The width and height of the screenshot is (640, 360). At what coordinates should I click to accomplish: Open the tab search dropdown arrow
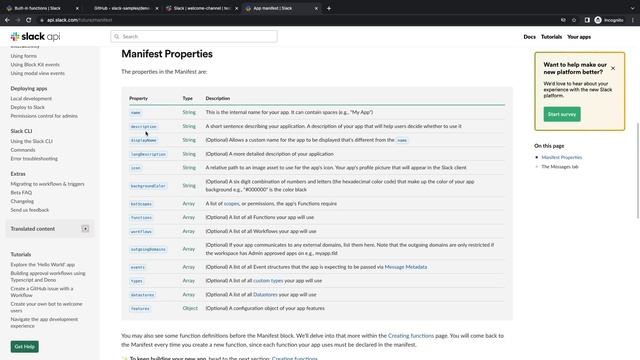point(632,8)
